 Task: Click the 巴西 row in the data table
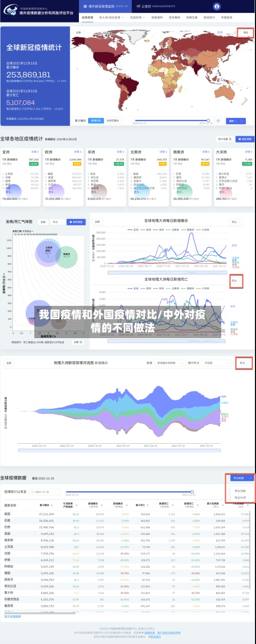click(x=128, y=527)
